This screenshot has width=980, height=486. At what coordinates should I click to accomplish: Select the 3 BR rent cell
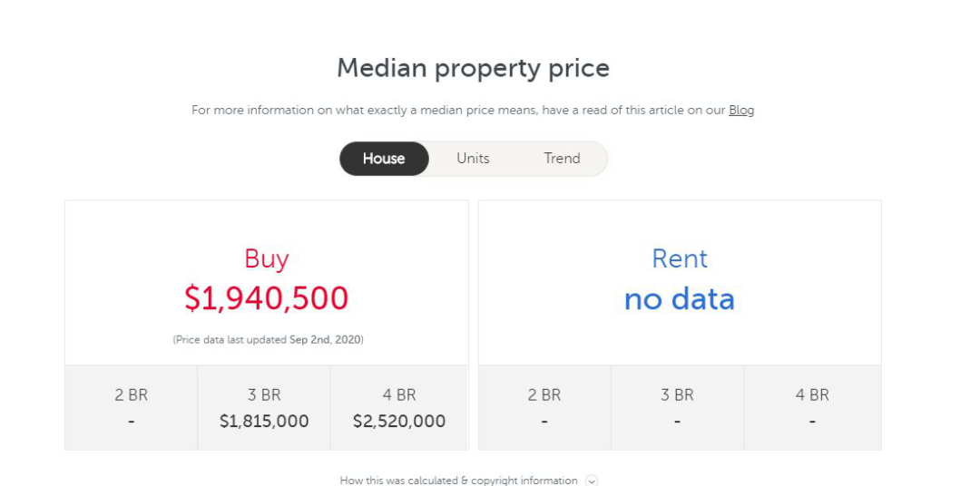[x=678, y=407]
